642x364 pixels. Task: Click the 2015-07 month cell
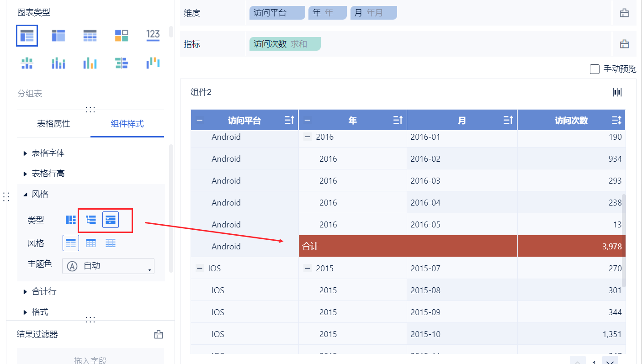[462, 268]
